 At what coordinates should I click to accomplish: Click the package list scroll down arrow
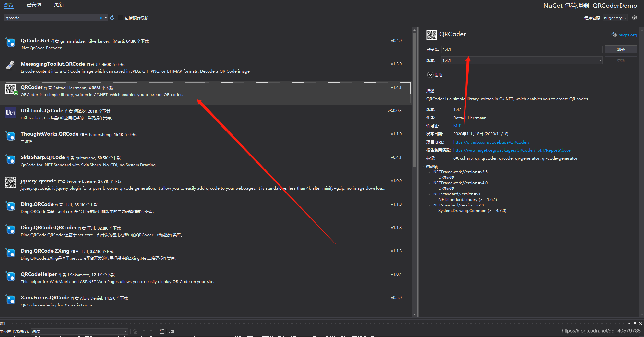414,314
